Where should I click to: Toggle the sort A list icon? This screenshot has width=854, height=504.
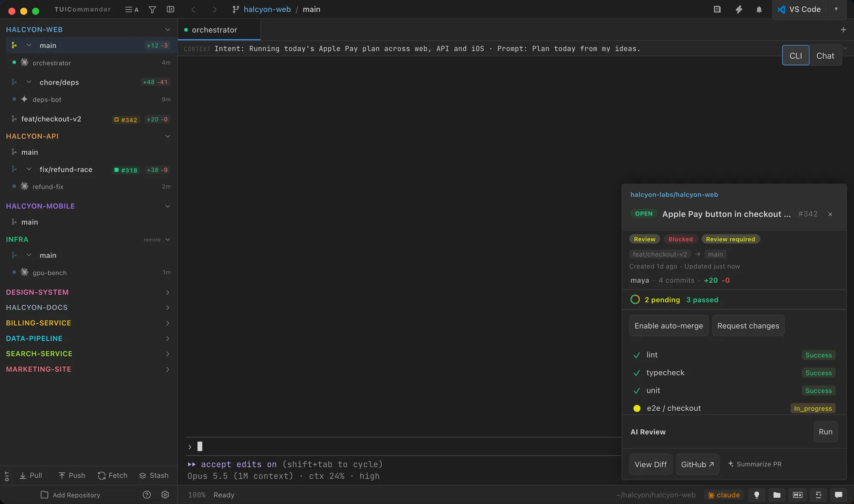point(132,9)
